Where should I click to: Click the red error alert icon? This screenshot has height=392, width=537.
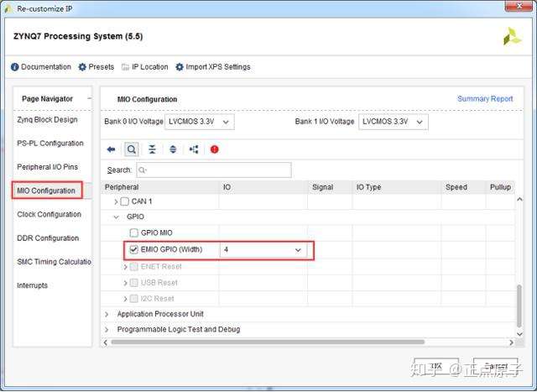[x=215, y=149]
